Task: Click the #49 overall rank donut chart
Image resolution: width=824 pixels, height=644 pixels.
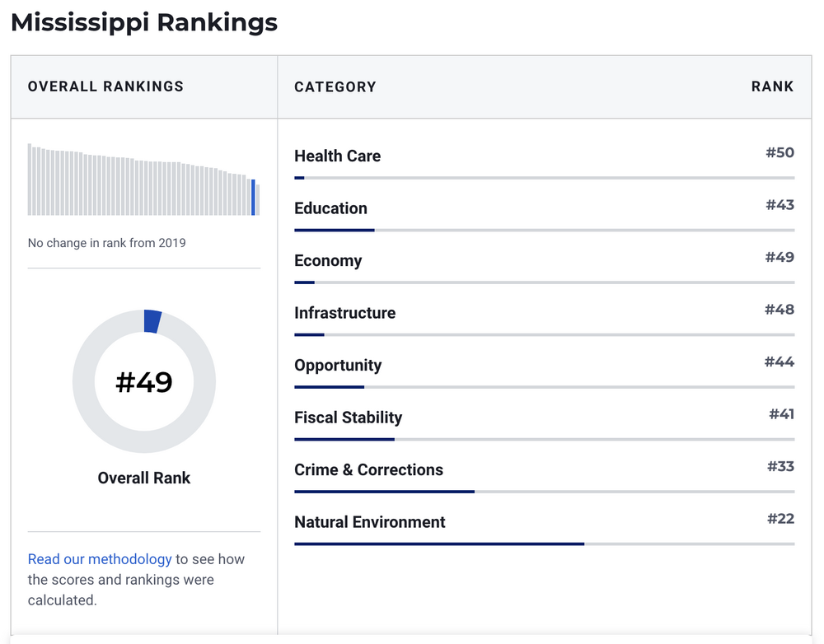Action: (144, 381)
